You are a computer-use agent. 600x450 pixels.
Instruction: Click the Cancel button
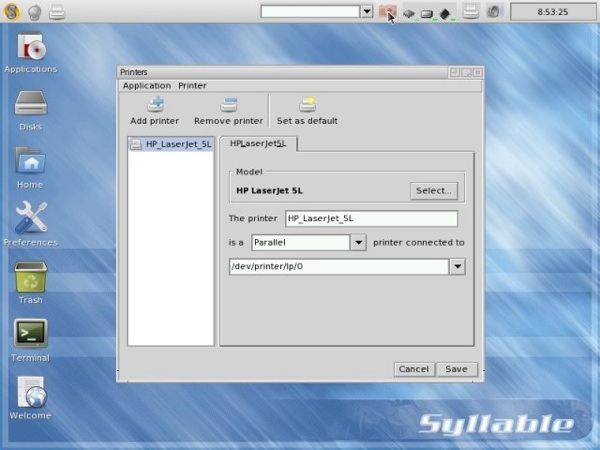click(x=413, y=369)
